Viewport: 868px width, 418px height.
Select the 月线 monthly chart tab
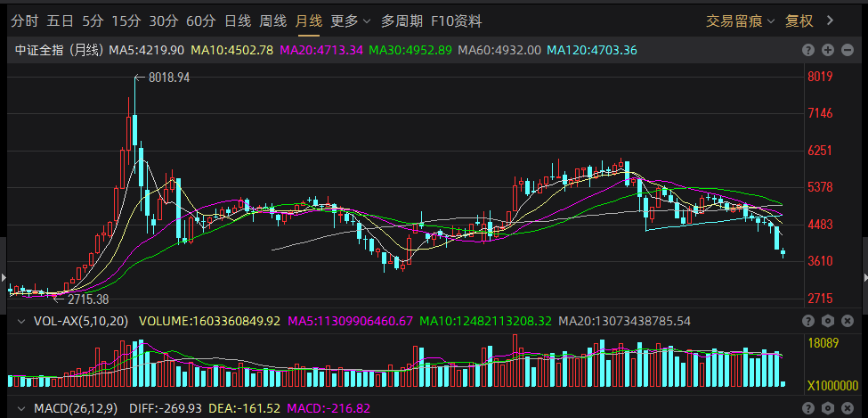[x=308, y=21]
